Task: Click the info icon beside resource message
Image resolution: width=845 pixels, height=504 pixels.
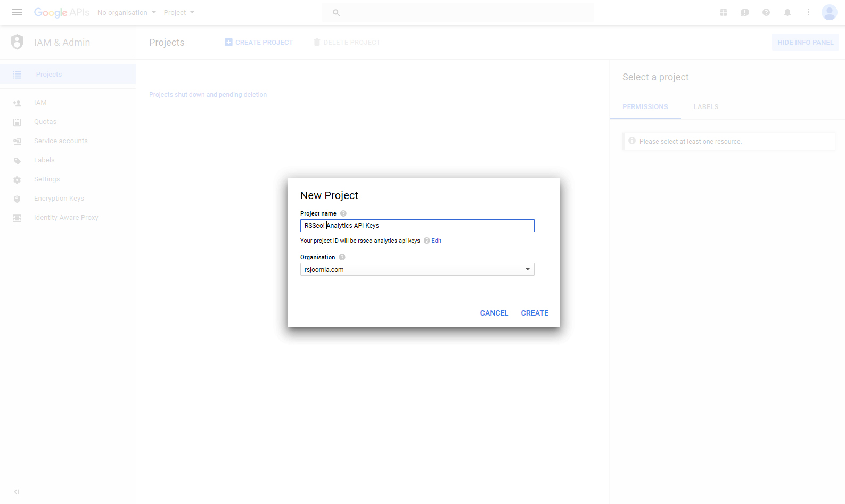Action: [632, 141]
